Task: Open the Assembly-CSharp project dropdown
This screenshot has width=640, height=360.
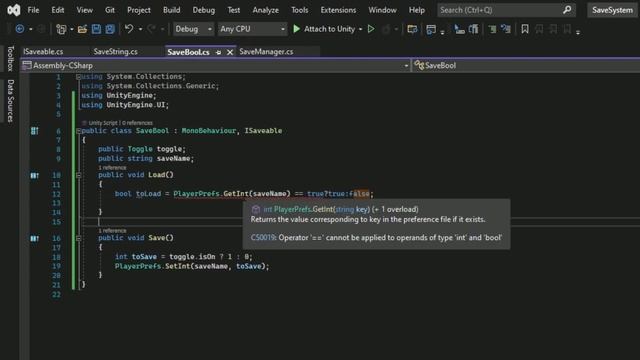Action: 216,65
